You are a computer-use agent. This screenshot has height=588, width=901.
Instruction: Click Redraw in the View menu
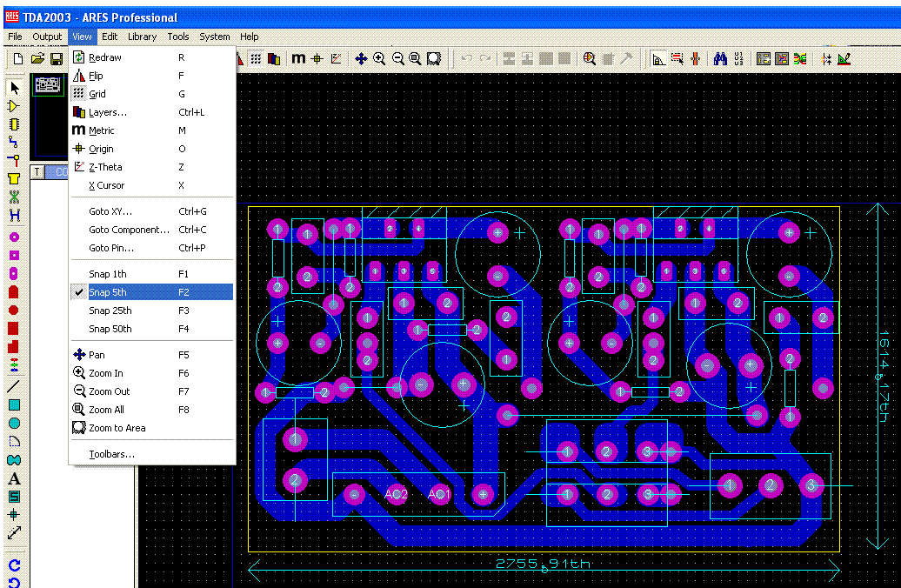click(105, 57)
